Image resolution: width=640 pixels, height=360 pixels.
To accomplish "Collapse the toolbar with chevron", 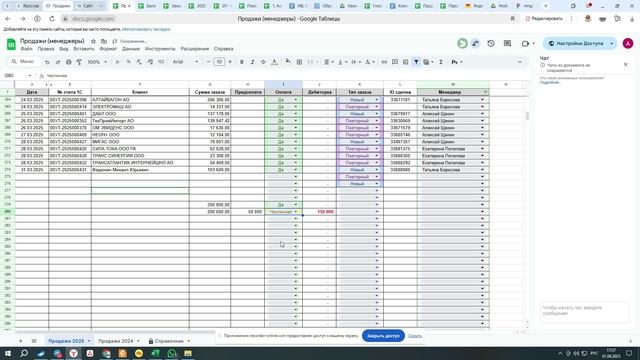I will pyautogui.click(x=520, y=62).
